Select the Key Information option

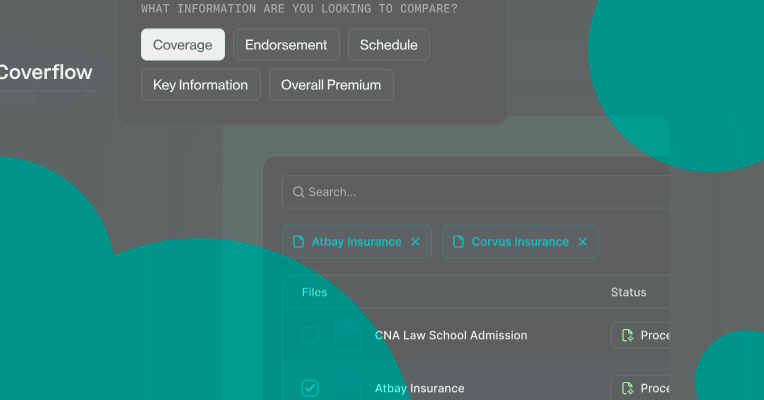[200, 85]
